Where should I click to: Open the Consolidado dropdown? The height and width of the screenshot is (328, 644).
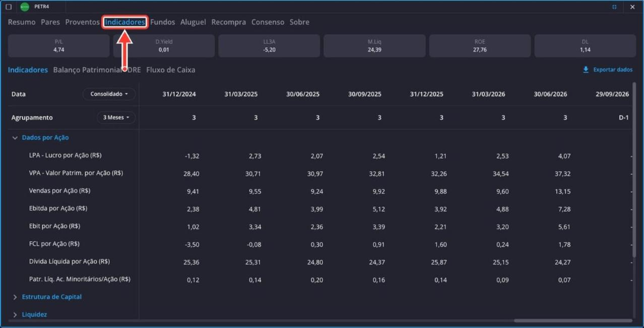click(109, 94)
